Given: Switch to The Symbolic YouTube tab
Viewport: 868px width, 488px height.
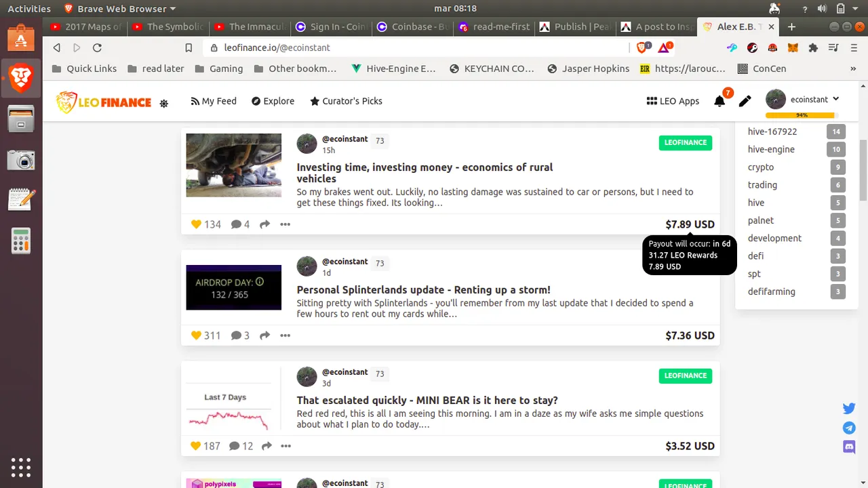Looking at the screenshot, I should [x=167, y=26].
